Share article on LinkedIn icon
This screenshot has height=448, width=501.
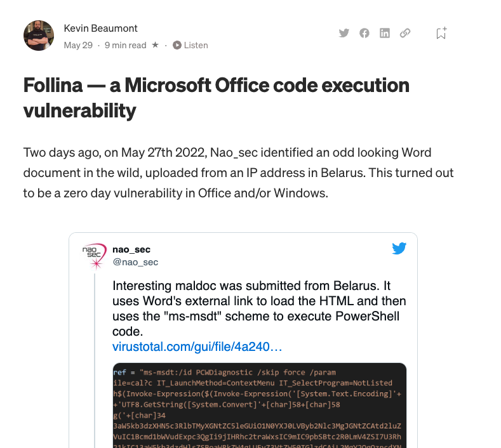[385, 33]
